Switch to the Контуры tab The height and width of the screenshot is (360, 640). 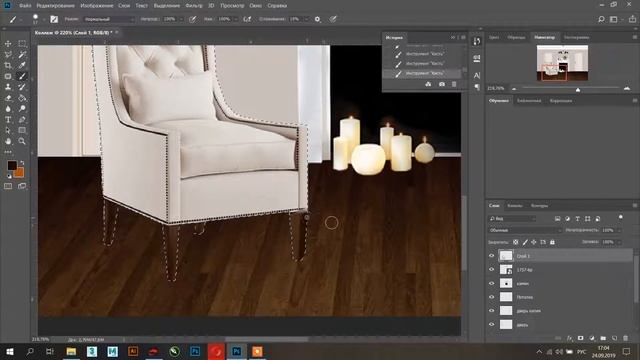point(540,206)
